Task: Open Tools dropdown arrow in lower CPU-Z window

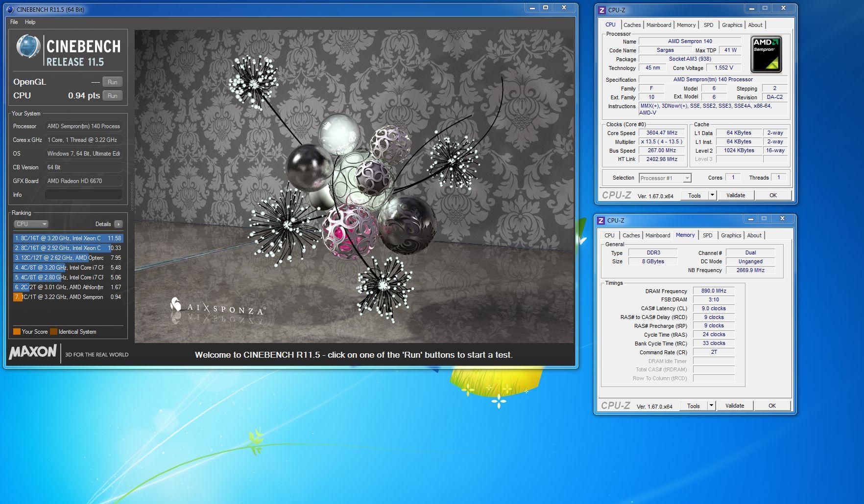Action: [711, 406]
